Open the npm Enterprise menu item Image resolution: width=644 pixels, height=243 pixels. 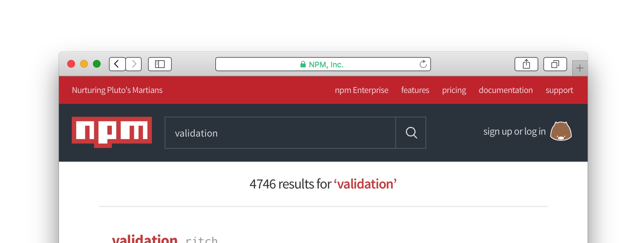click(x=361, y=90)
